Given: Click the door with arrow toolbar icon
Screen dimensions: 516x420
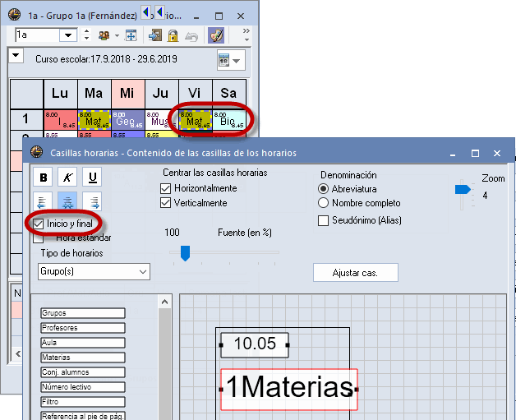Looking at the screenshot, I should tap(155, 35).
